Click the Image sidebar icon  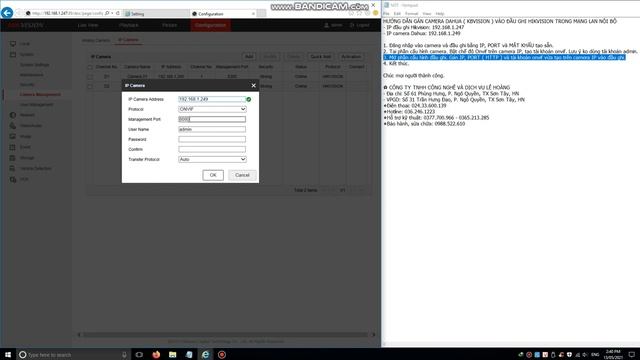point(13,136)
